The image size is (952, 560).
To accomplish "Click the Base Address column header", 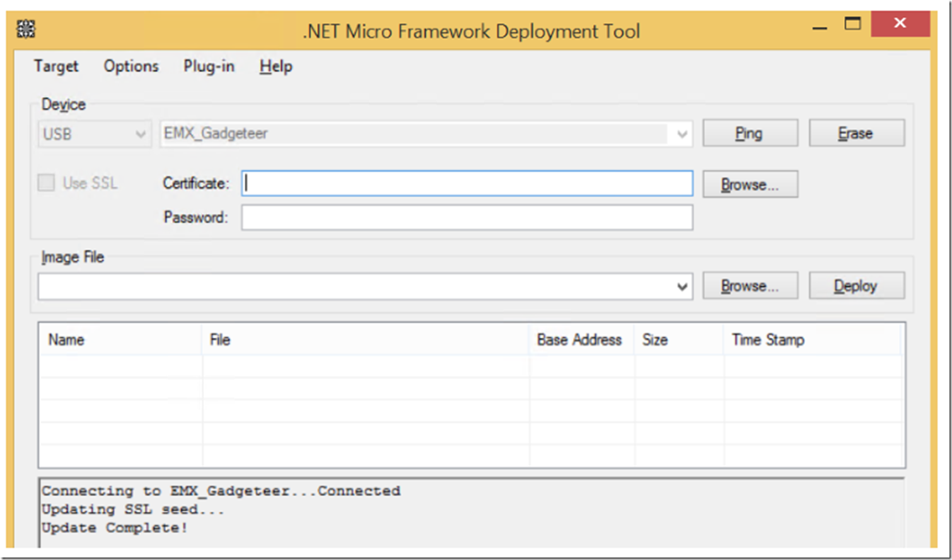I will (582, 340).
